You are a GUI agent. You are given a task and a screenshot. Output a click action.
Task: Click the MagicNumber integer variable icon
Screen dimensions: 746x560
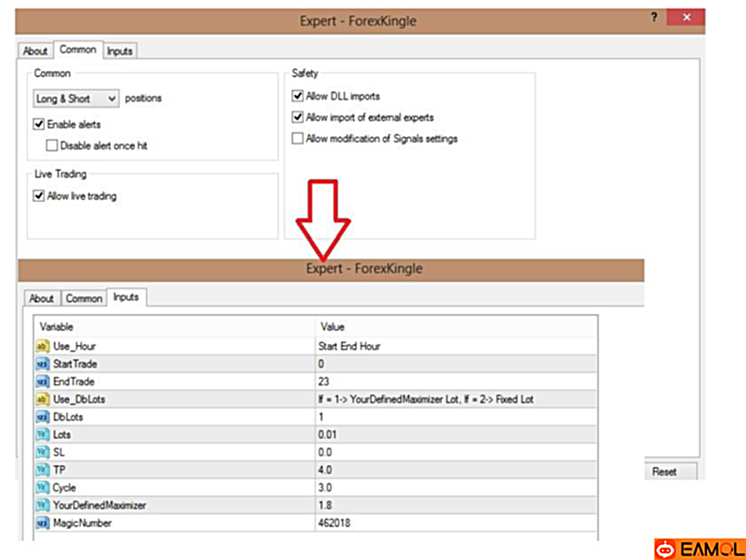coord(43,523)
